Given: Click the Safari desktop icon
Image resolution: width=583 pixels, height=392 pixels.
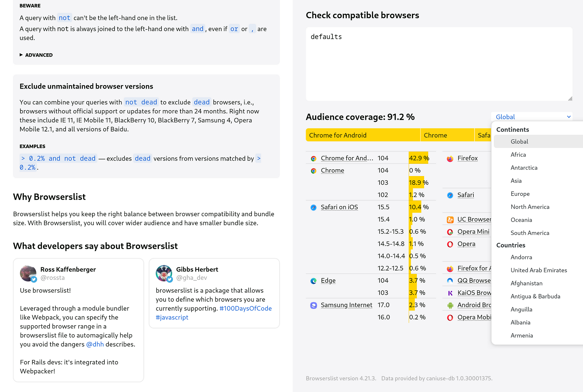Looking at the screenshot, I should (x=450, y=195).
